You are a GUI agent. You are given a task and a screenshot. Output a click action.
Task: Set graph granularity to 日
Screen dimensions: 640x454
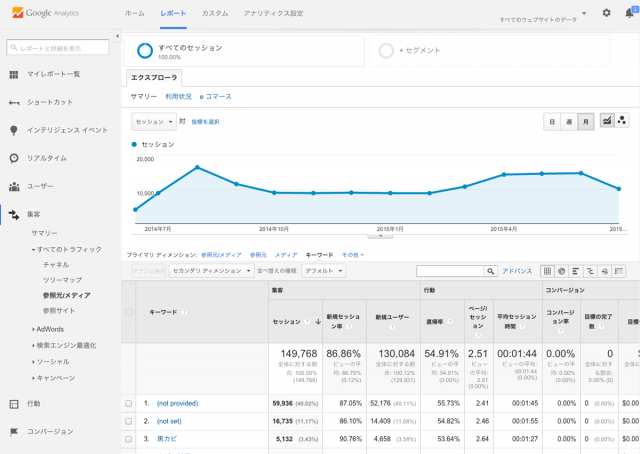pyautogui.click(x=552, y=122)
